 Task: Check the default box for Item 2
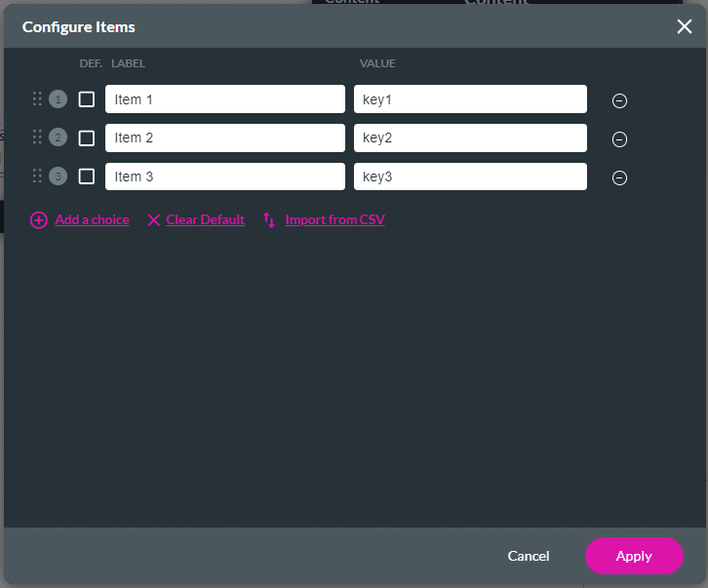87,137
